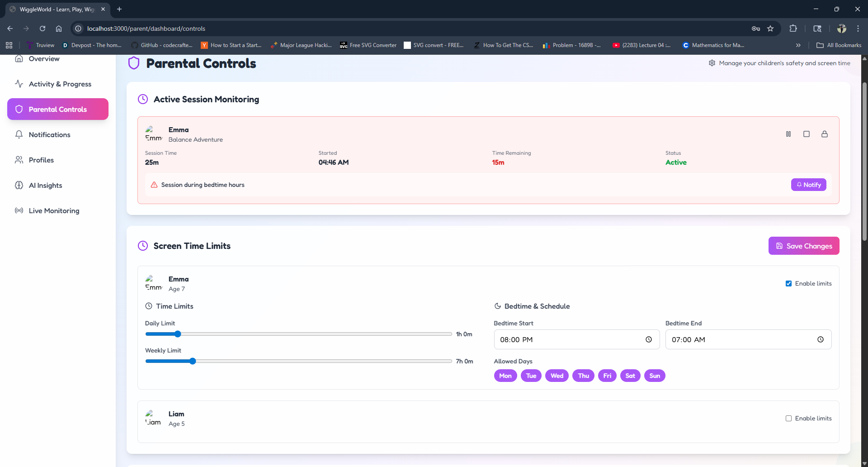The image size is (868, 467).
Task: Open the browser profile avatar
Action: [841, 29]
